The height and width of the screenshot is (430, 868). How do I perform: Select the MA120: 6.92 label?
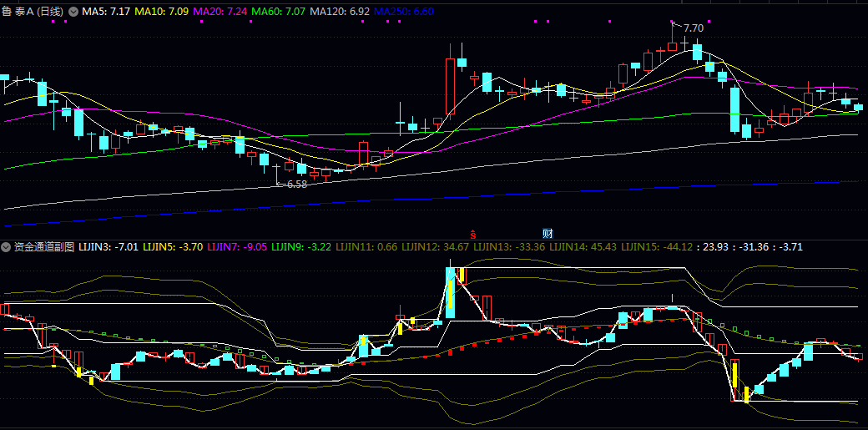tap(340, 11)
